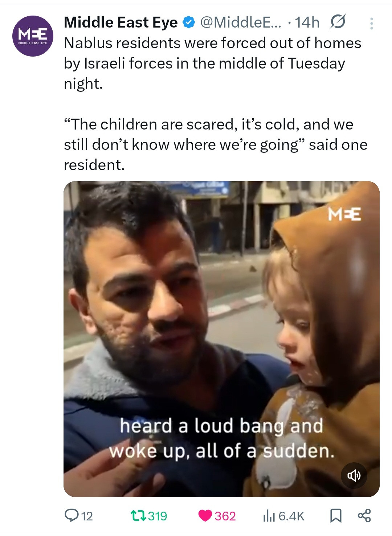Bookmark this post
This screenshot has height=536, width=392.
tap(336, 516)
